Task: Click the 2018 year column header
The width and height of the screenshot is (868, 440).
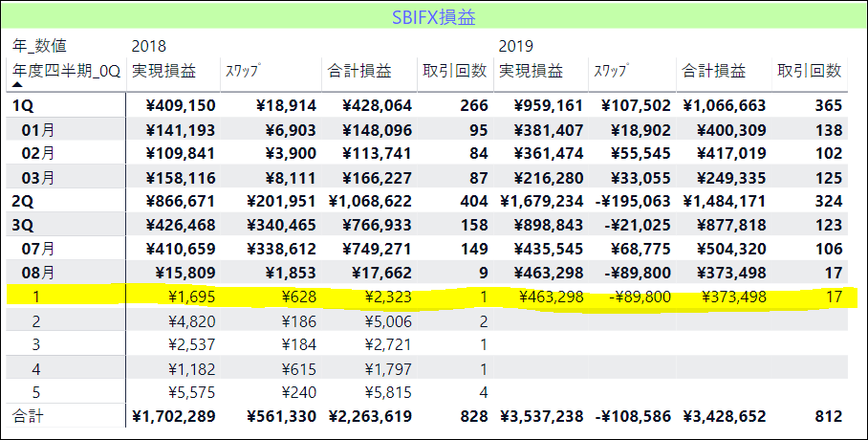Action: click(x=149, y=46)
